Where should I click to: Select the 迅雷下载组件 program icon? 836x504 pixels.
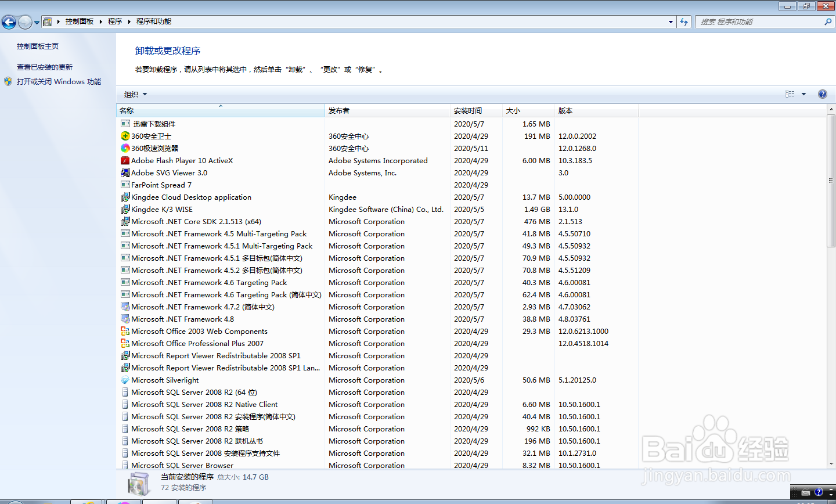[125, 124]
